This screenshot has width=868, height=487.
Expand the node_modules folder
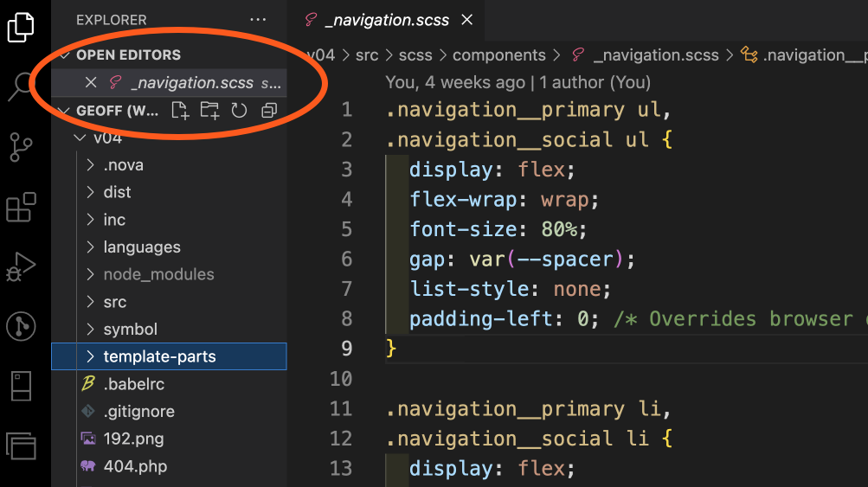coord(158,274)
